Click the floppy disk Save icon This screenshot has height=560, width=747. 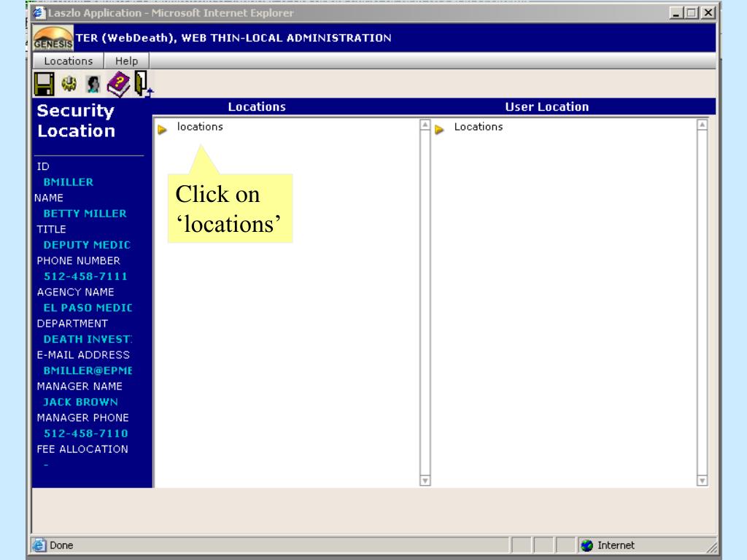click(44, 85)
